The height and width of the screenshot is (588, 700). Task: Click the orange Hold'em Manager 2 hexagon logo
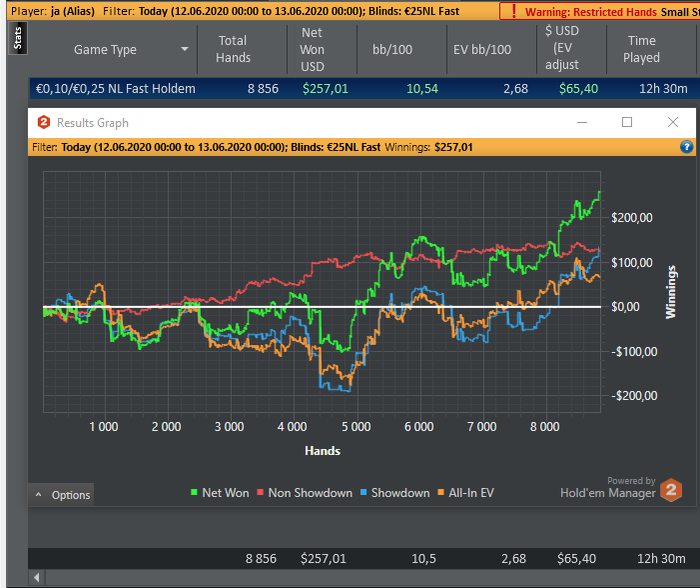tap(671, 490)
